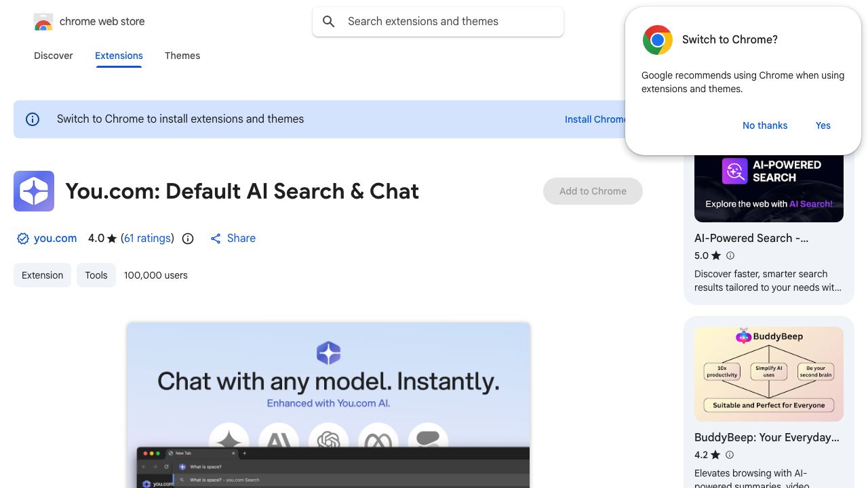Open the Chat with any model screenshot
This screenshot has width=868, height=488.
(x=328, y=405)
